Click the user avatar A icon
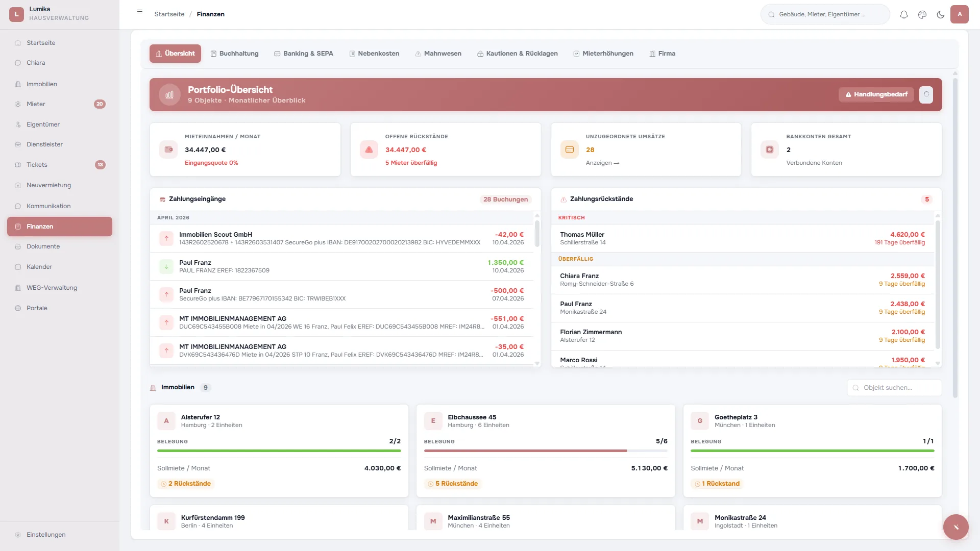Viewport: 980px width, 551px height. click(959, 14)
